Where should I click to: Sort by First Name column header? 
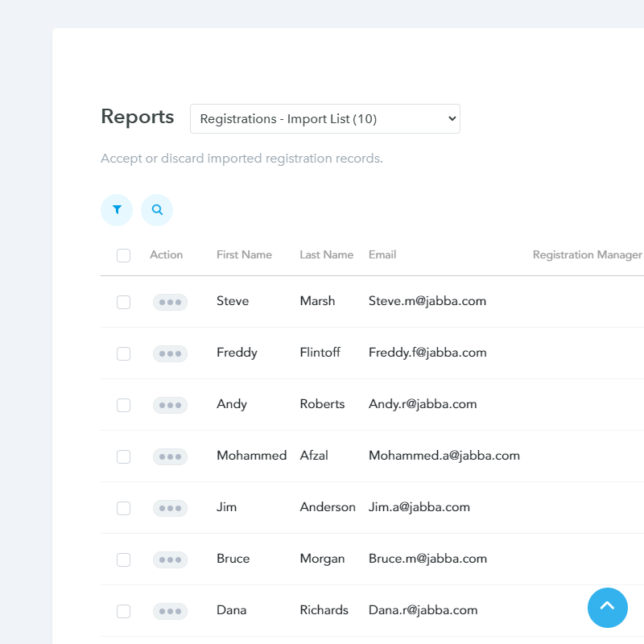click(x=244, y=255)
